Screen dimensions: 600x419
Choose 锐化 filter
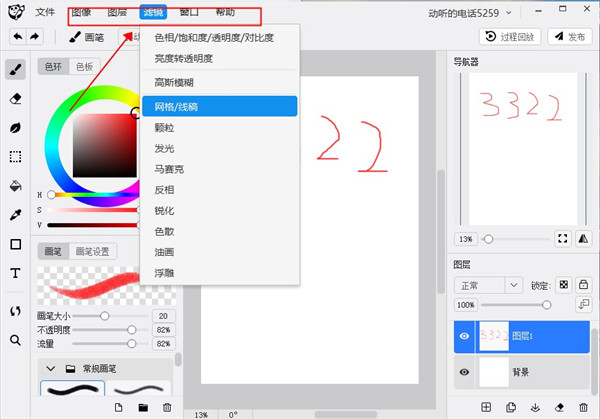tap(219, 211)
